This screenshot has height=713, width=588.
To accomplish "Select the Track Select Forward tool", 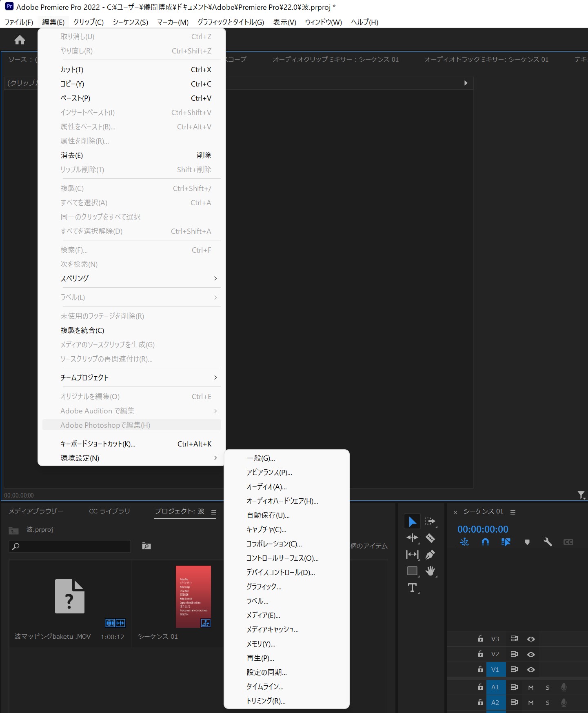I will (430, 521).
